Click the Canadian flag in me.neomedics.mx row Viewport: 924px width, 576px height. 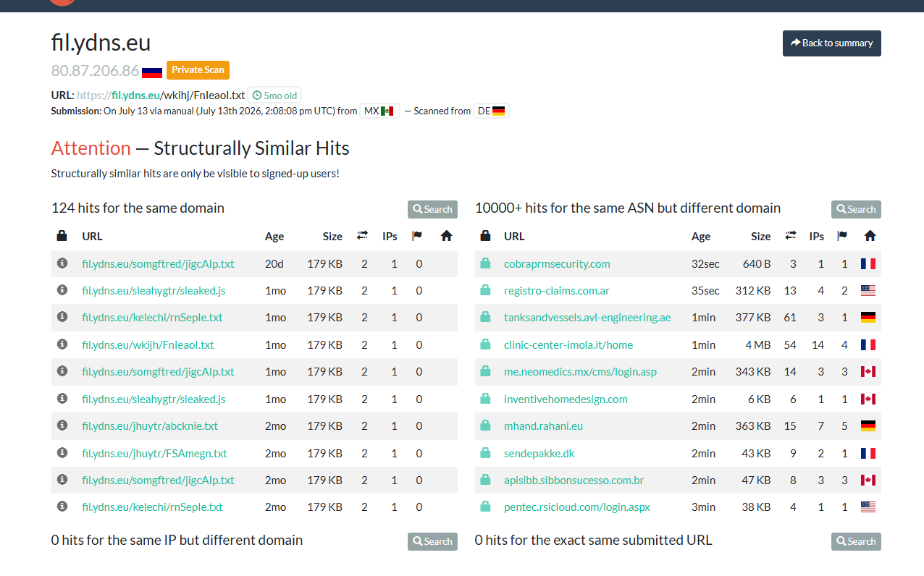868,372
